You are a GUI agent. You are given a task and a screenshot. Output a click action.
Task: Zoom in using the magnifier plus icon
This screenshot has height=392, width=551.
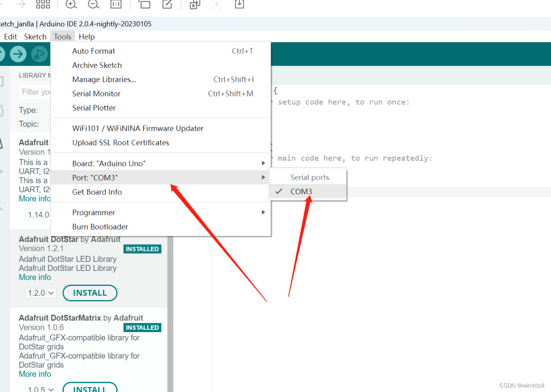click(x=71, y=4)
